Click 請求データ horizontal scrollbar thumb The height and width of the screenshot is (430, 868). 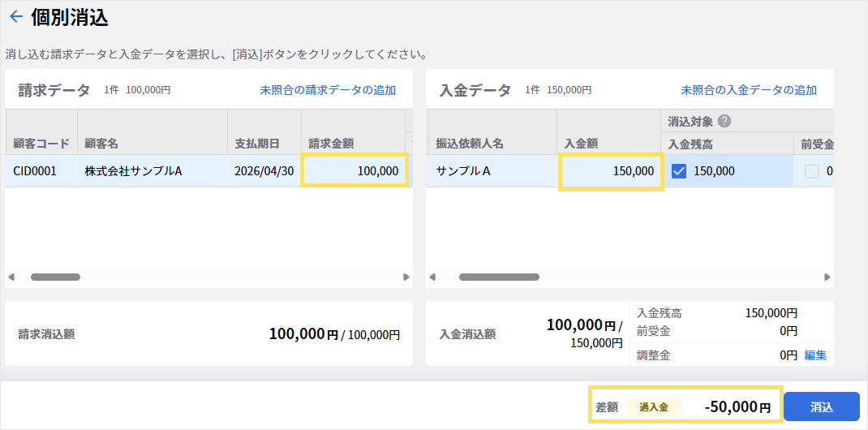(x=55, y=277)
